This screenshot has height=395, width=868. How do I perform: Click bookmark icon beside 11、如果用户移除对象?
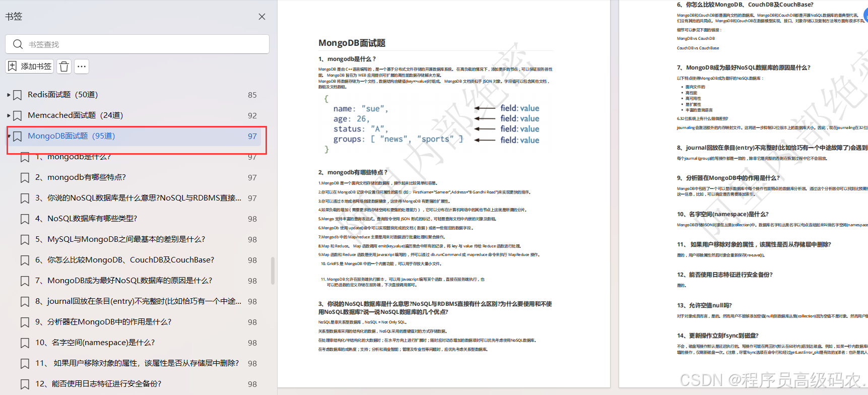[x=25, y=363]
